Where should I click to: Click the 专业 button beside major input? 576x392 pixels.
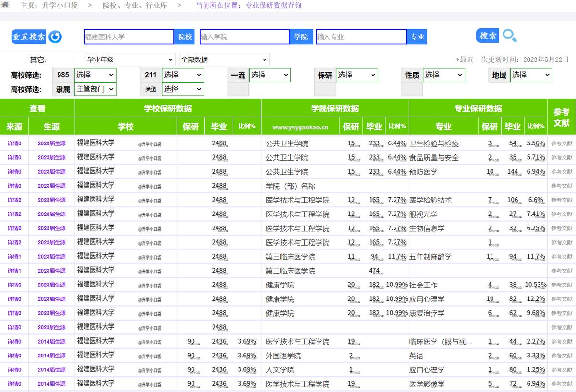click(417, 37)
